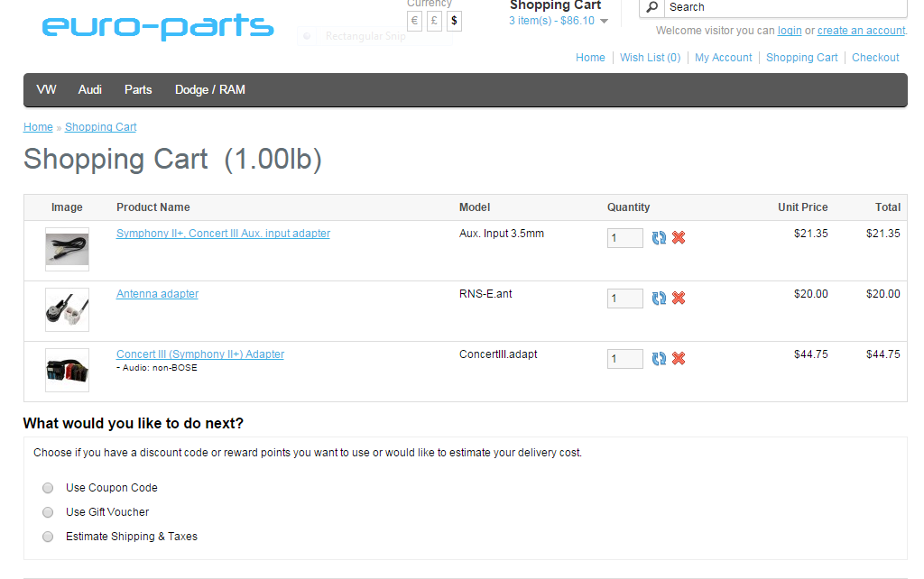The height and width of the screenshot is (579, 924).
Task: Click the Image column header
Action: 67,207
